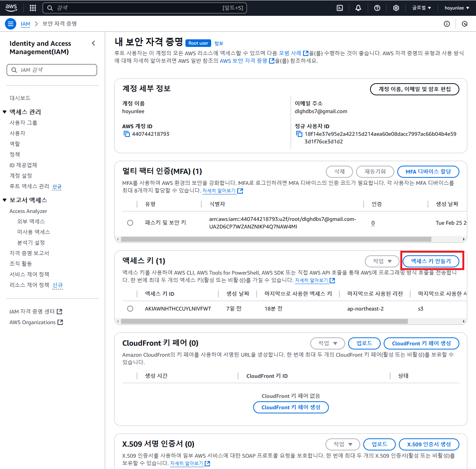Click CloudFront 키 페어 생성 button in section header
This screenshot has width=476, height=469.
click(x=422, y=343)
